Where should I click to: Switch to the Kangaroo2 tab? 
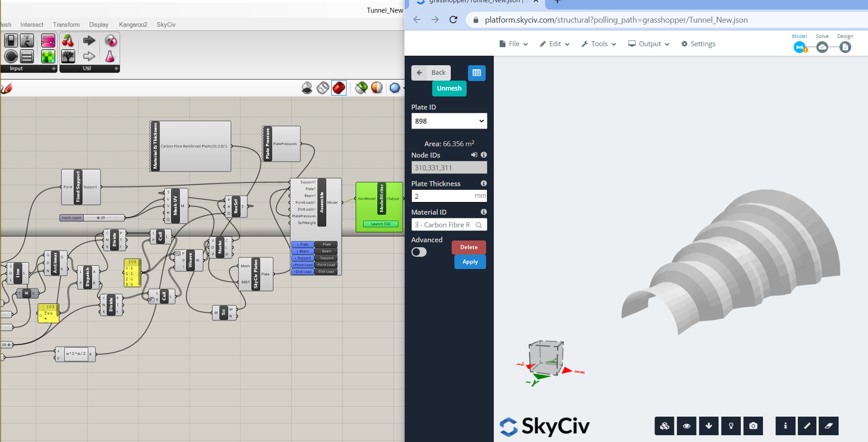point(133,24)
